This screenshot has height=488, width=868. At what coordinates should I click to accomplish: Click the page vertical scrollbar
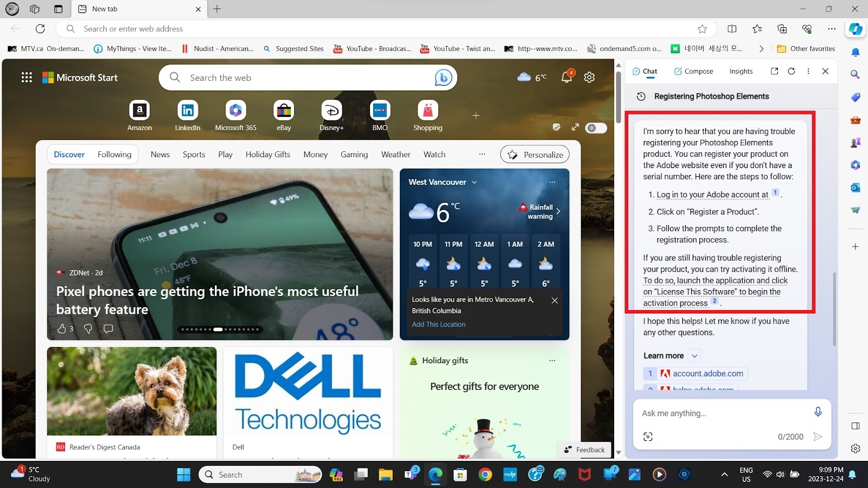point(618,98)
